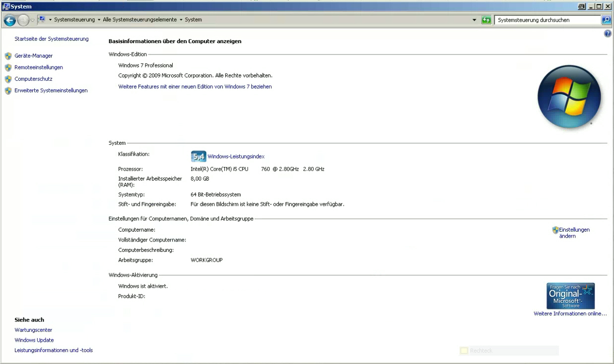
Task: Select Alle Systemsteuerungselemente breadcrumb item
Action: pos(139,20)
